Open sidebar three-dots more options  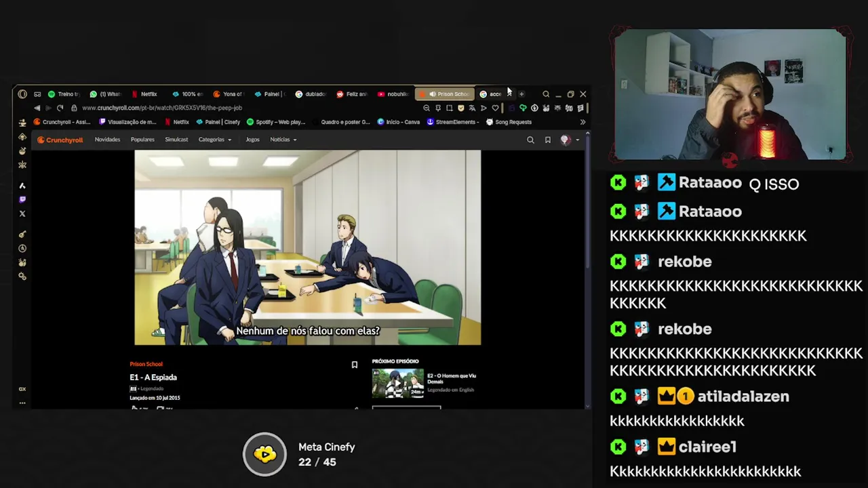click(22, 403)
